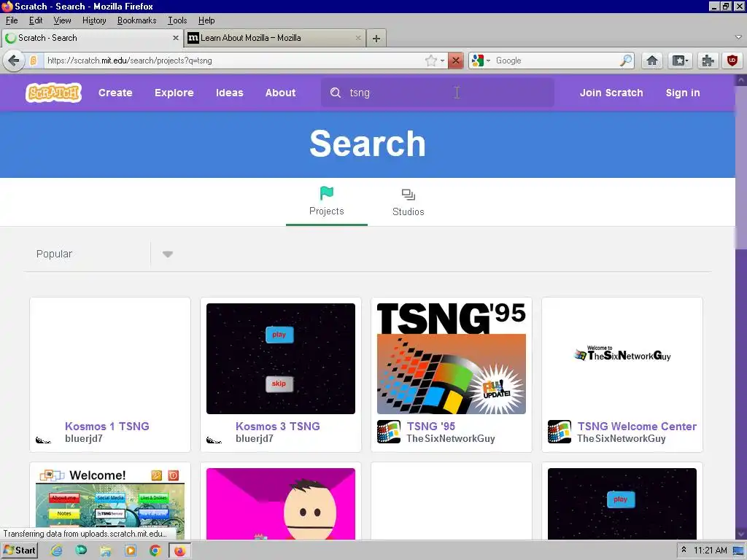This screenshot has height=560, width=747.
Task: Close the Scratch - Search tab
Action: pos(175,38)
